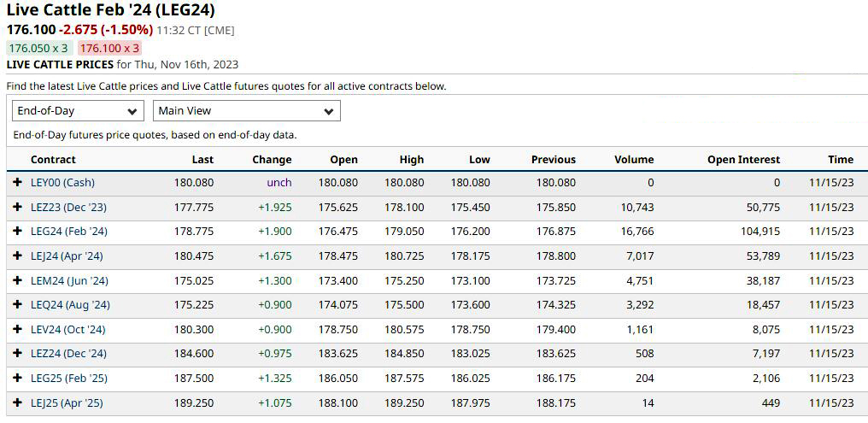
Task: Click plus icon beside LEJ25 (Apr '25)
Action: tap(17, 403)
